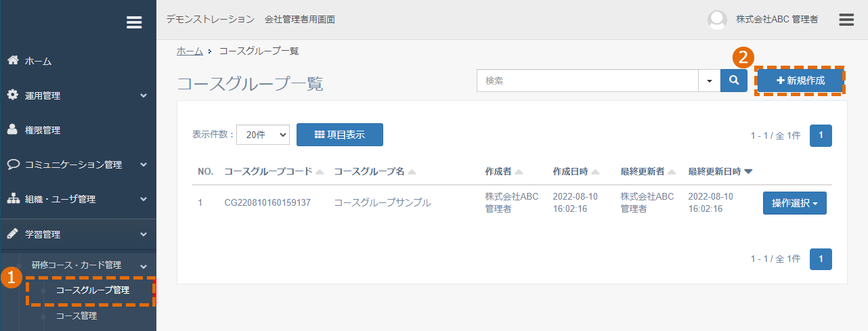Expand 組織・ユーザ管理 chevron
Image resolution: width=868 pixels, height=331 pixels.
[x=144, y=199]
